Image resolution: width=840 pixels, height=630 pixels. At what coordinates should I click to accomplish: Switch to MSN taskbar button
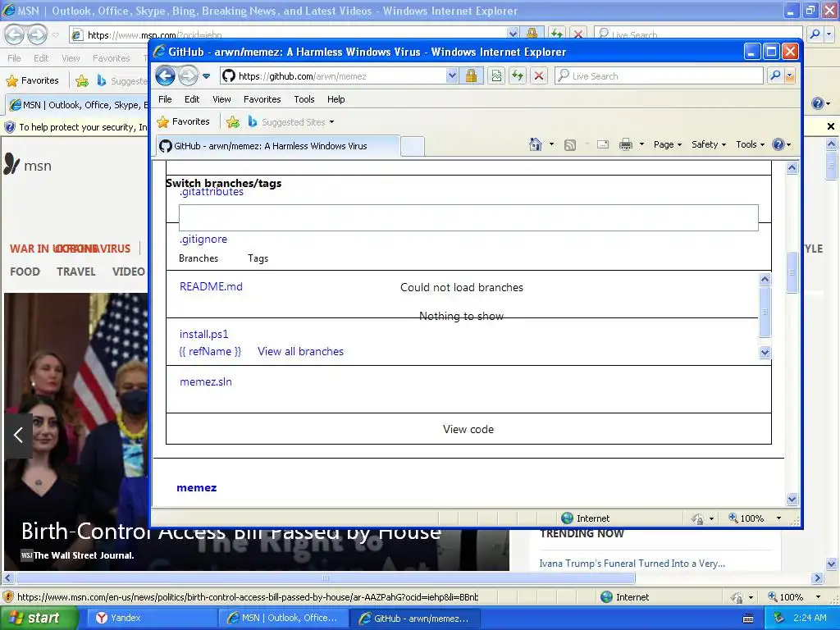click(284, 618)
